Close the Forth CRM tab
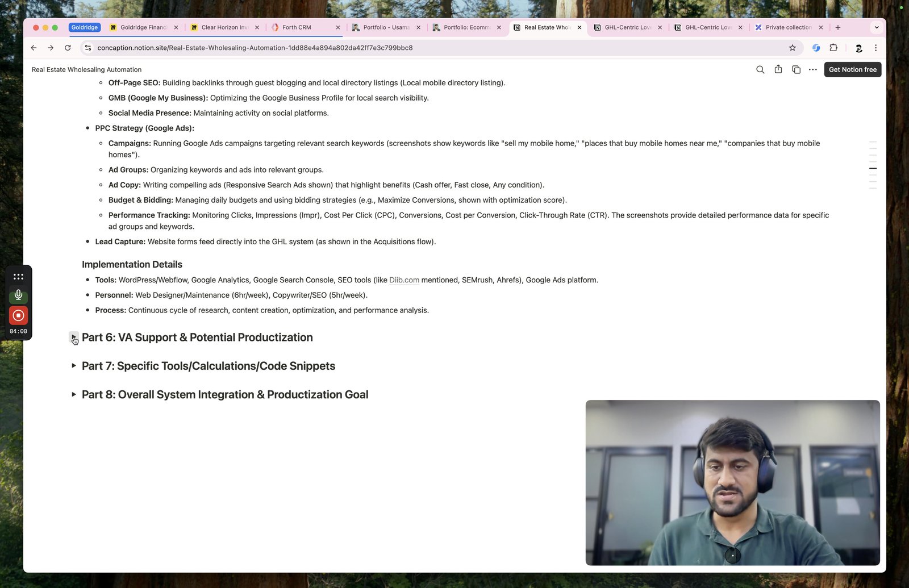 [x=338, y=27]
